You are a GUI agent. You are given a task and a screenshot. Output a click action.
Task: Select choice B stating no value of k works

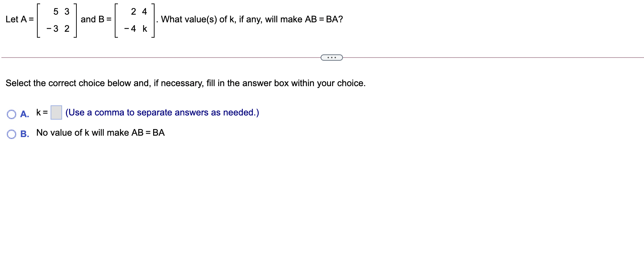point(11,133)
